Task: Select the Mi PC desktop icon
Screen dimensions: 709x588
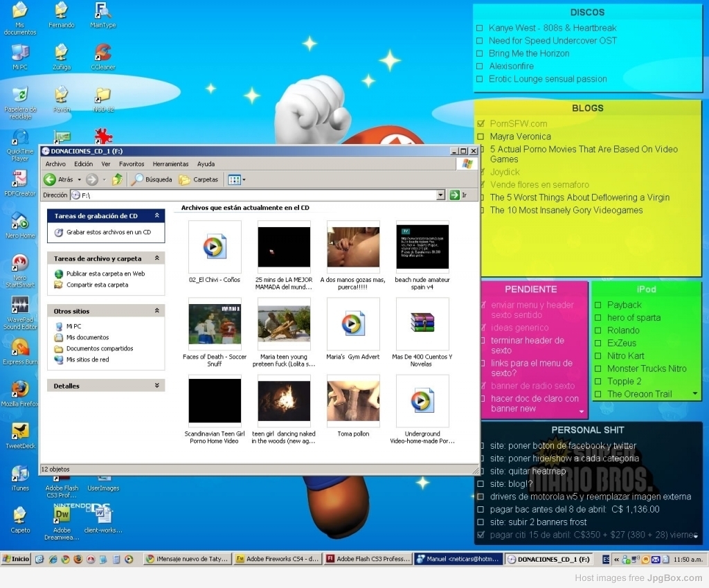Action: coord(20,57)
